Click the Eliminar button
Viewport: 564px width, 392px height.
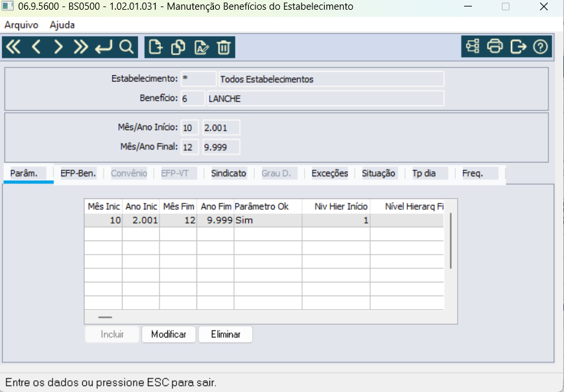click(225, 334)
